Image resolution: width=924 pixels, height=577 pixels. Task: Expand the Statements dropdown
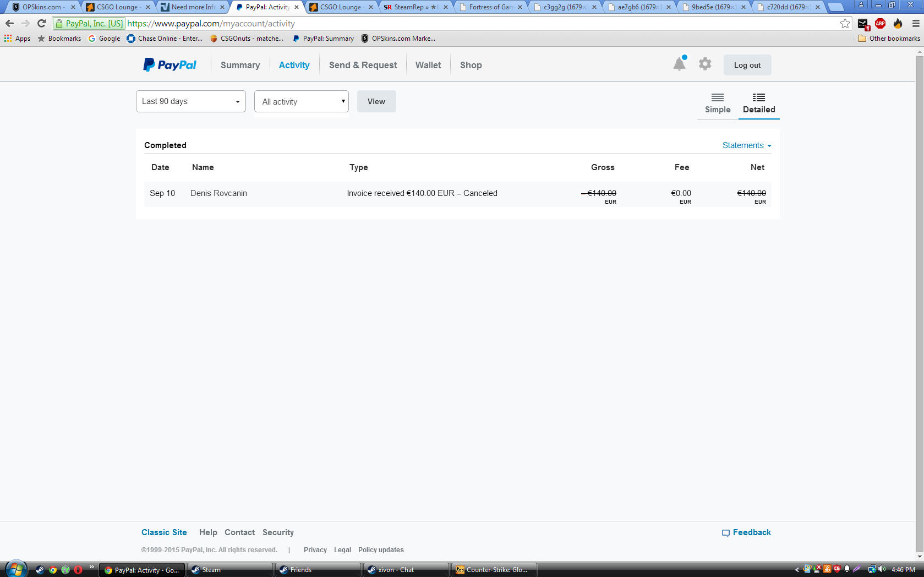click(746, 145)
